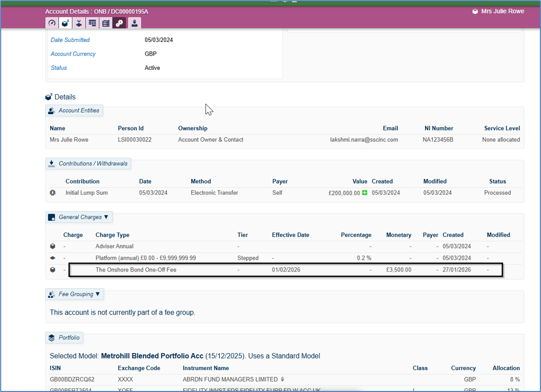Click the Details heading cube icon
541x392 pixels.
click(49, 97)
